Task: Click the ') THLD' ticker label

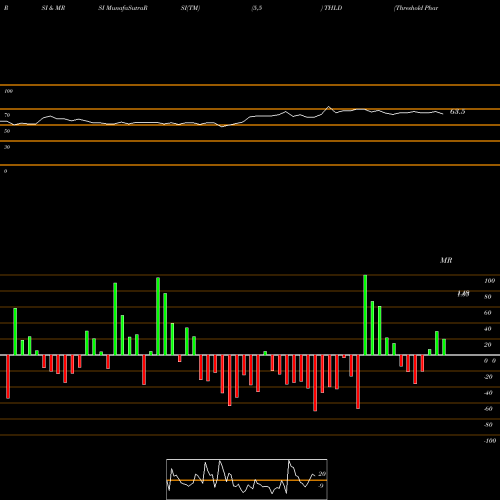Action: (x=331, y=8)
